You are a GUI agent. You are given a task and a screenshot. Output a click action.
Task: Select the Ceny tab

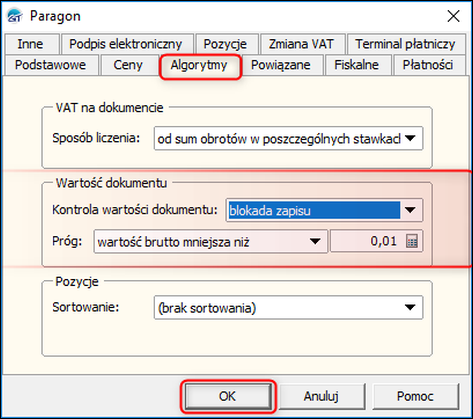(128, 65)
